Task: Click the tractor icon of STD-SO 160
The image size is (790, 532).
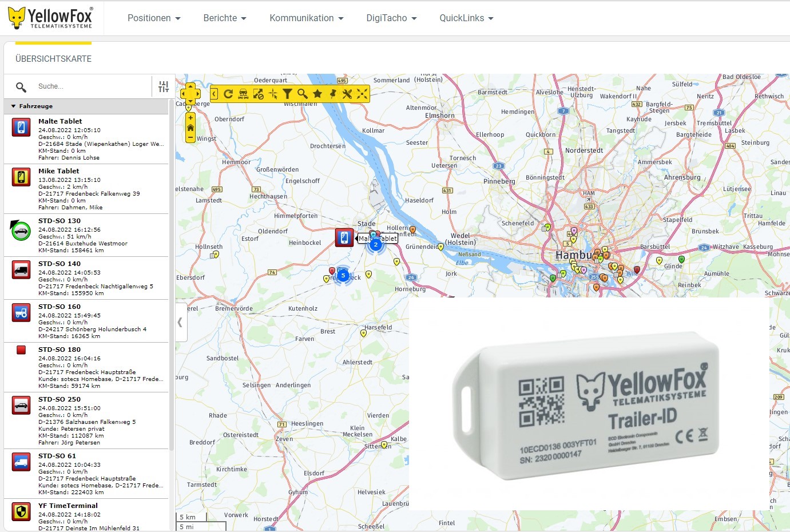Action: 21,312
